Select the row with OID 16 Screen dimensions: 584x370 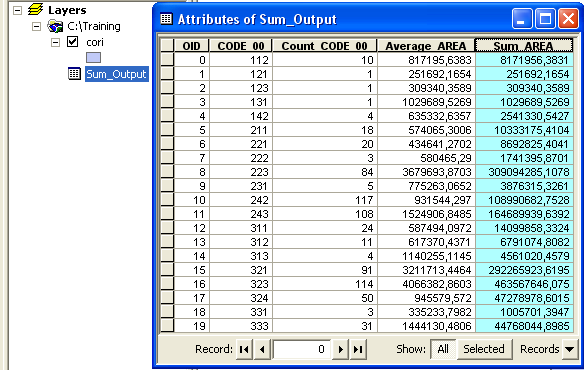click(x=167, y=284)
